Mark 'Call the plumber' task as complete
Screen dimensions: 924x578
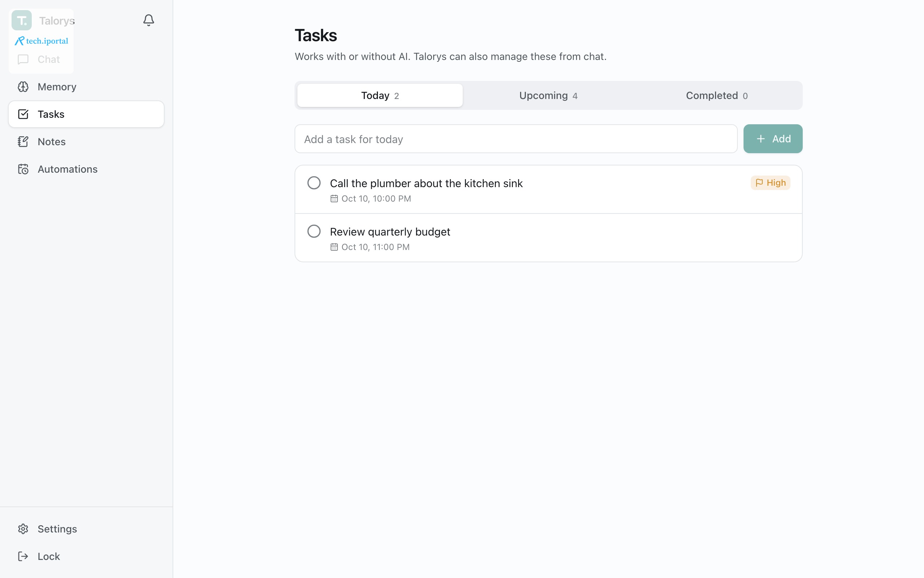click(x=314, y=183)
